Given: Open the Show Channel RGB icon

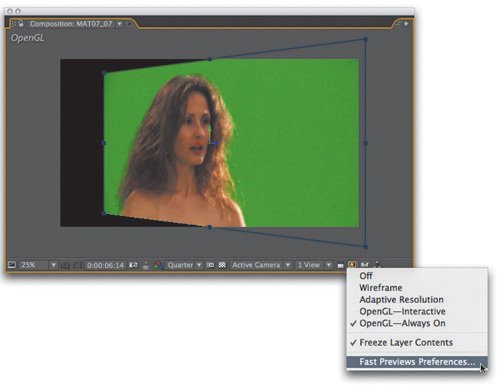Looking at the screenshot, I should (158, 265).
